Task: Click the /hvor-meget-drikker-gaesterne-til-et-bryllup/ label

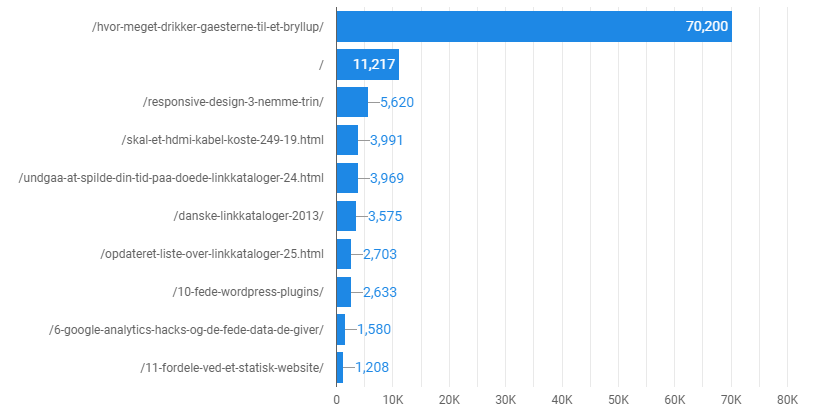Action: (207, 27)
